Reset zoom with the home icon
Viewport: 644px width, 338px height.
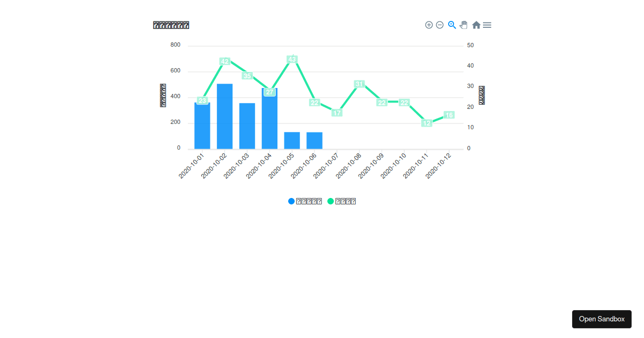click(476, 25)
